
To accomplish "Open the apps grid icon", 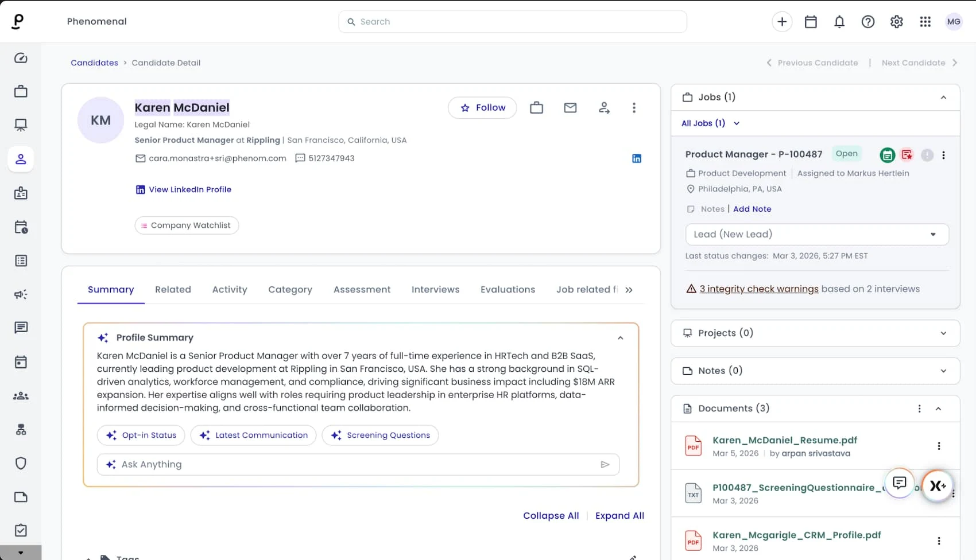I will tap(925, 22).
